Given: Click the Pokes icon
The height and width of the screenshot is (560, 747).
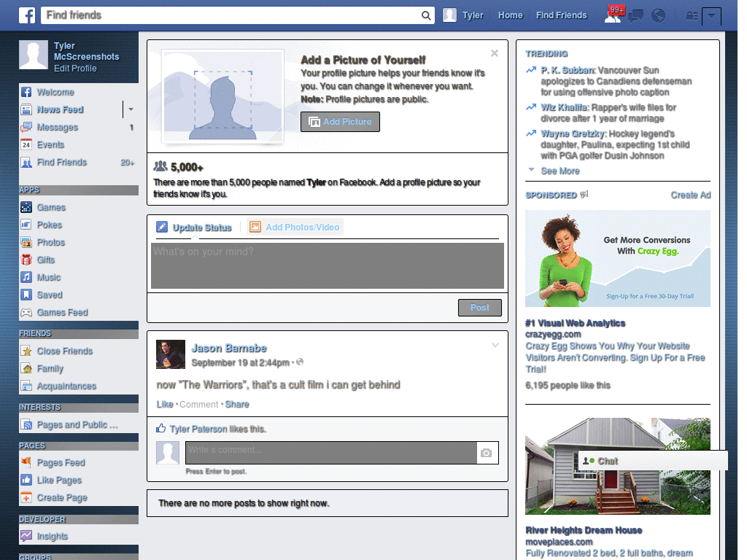Looking at the screenshot, I should click(26, 225).
